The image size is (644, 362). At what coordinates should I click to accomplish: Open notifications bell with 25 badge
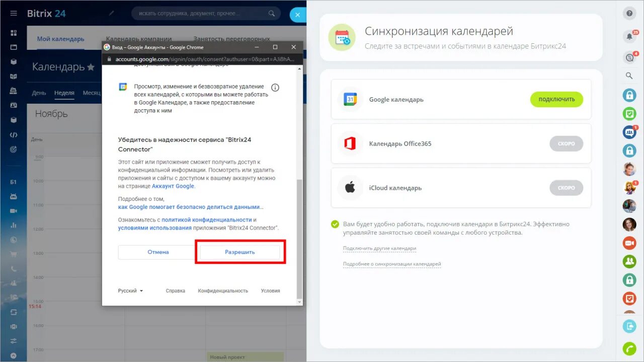629,36
